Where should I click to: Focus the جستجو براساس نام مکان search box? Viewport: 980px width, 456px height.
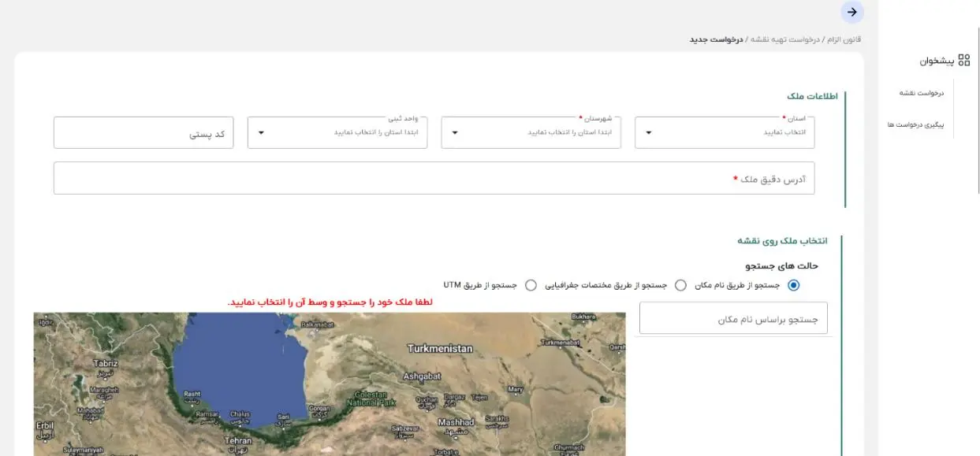733,318
